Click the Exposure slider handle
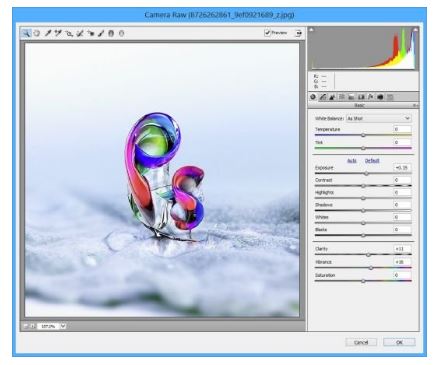The image size is (434, 365). pos(366,173)
